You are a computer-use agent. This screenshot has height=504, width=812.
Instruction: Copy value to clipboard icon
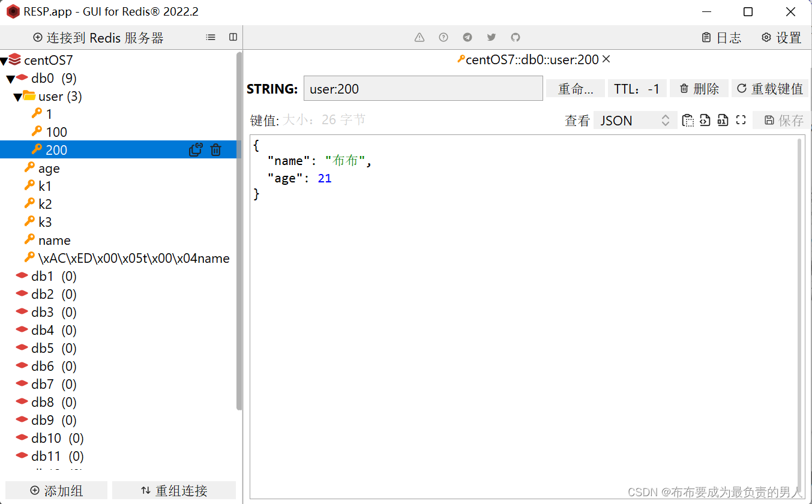(x=688, y=121)
